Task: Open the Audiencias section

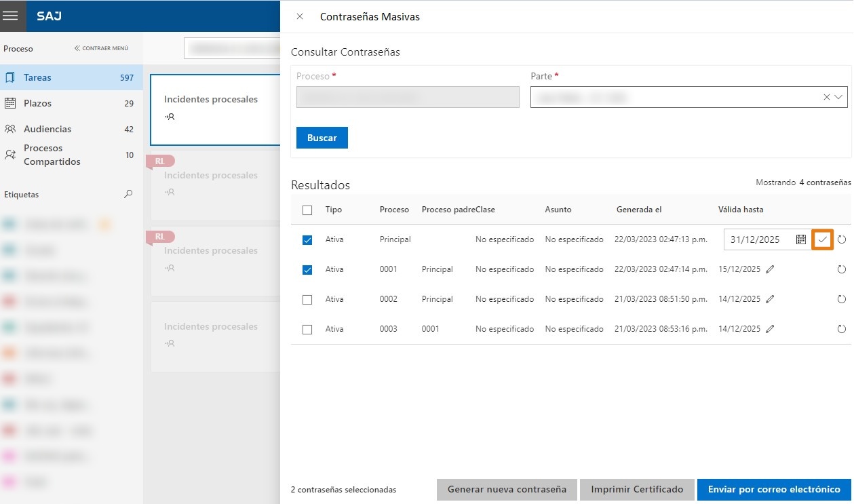Action: (x=71, y=129)
